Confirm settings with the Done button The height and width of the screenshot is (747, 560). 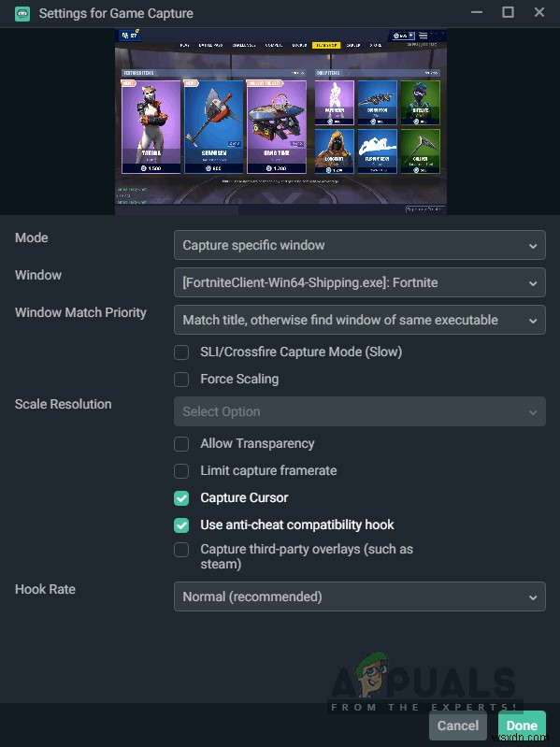(x=522, y=725)
